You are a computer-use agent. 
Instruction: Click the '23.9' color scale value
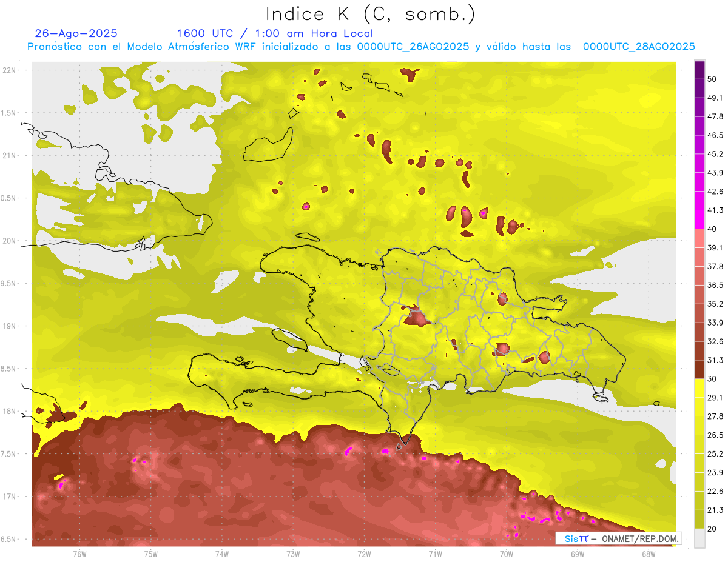tap(715, 472)
